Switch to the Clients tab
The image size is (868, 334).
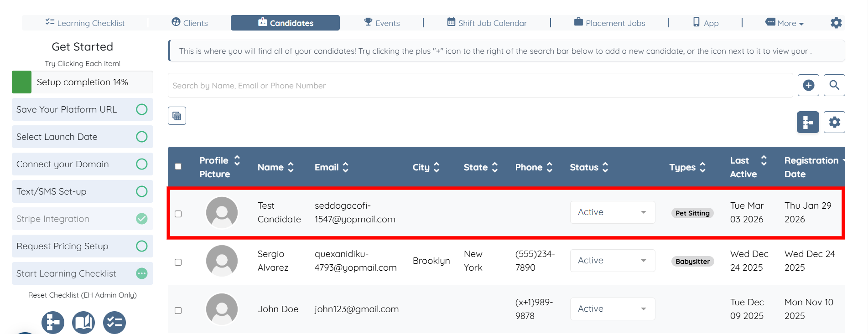189,23
